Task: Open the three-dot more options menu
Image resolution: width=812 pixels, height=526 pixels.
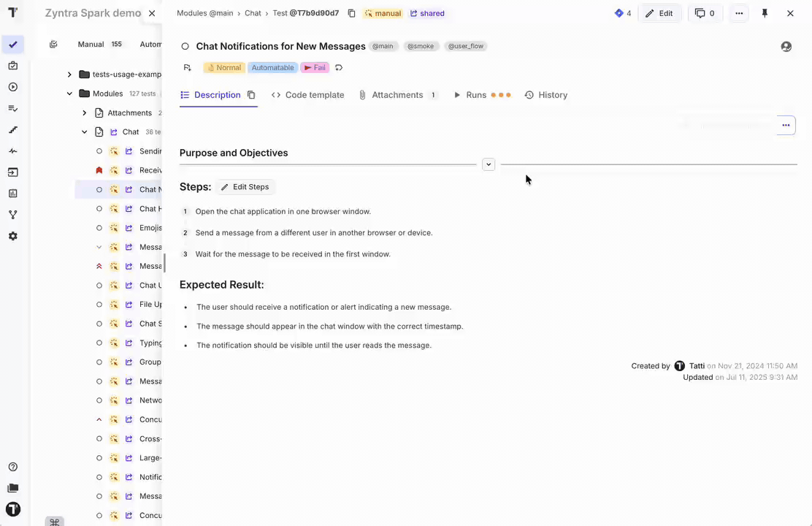Action: tap(739, 13)
